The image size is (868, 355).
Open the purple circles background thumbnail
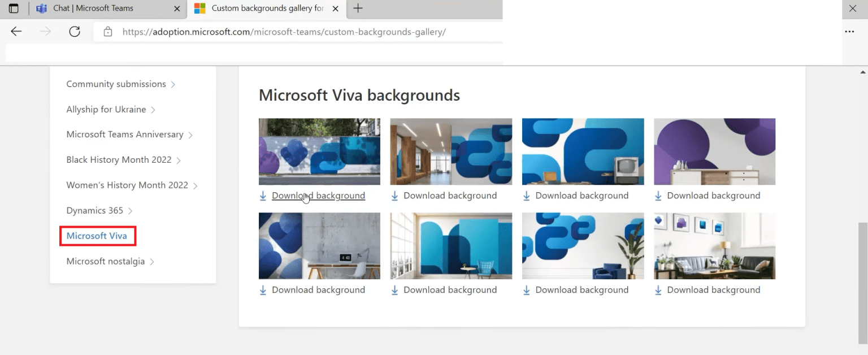(714, 151)
